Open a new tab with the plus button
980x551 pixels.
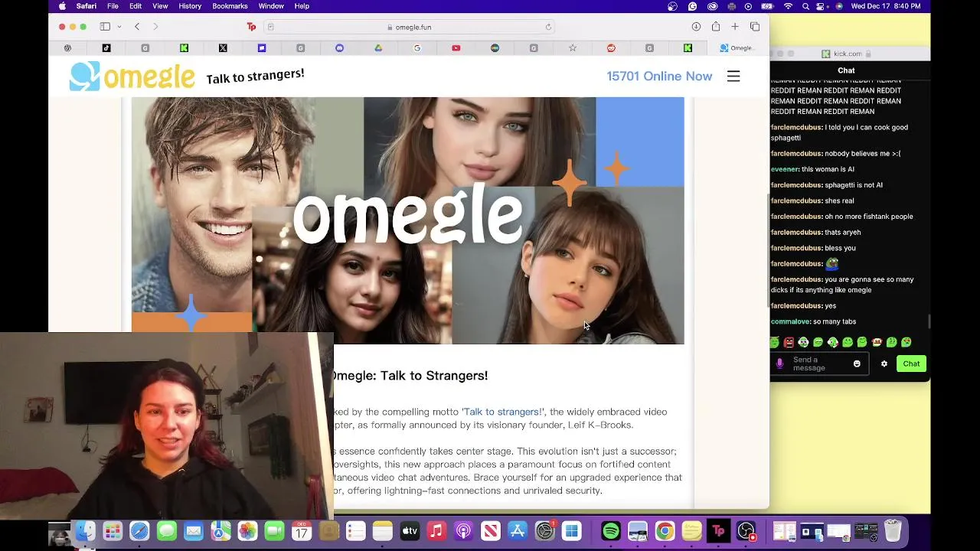[x=735, y=27]
